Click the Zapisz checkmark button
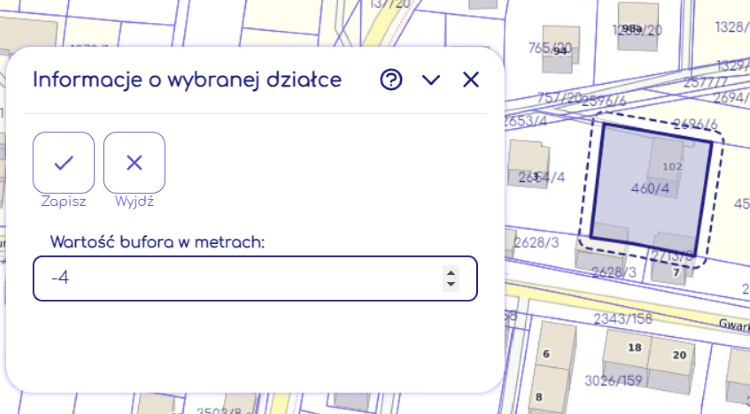The width and height of the screenshot is (750, 414). tap(64, 162)
